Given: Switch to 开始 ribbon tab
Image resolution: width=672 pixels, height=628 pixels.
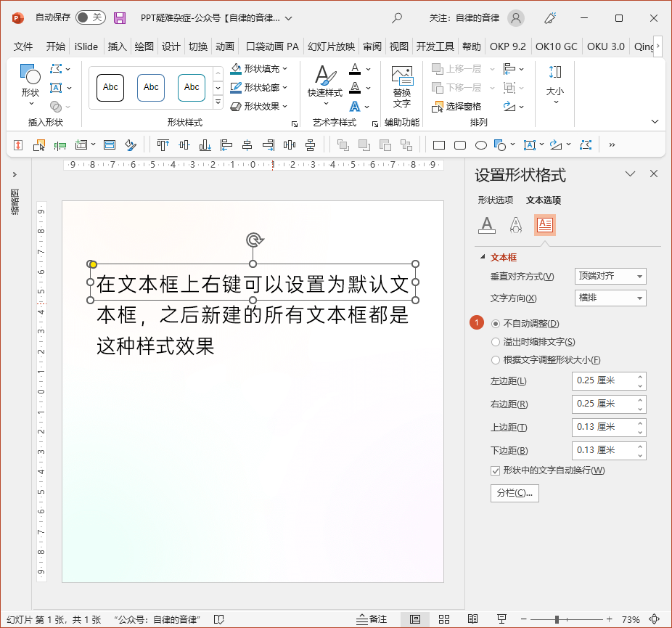Looking at the screenshot, I should coord(56,46).
